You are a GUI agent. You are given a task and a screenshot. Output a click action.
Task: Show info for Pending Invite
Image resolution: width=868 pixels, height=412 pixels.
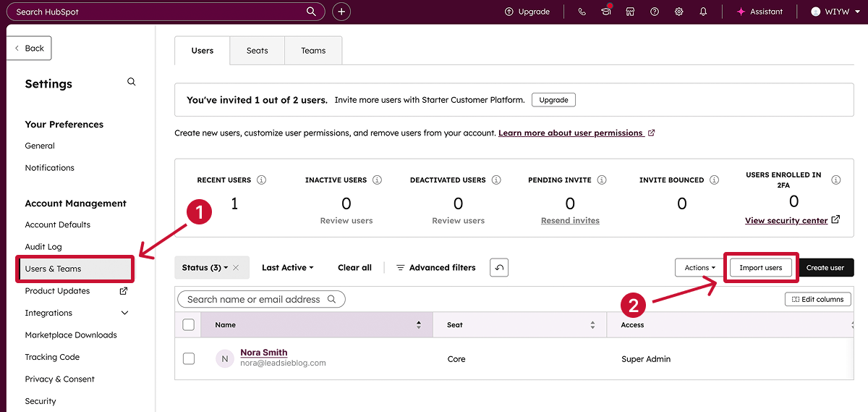pos(602,180)
